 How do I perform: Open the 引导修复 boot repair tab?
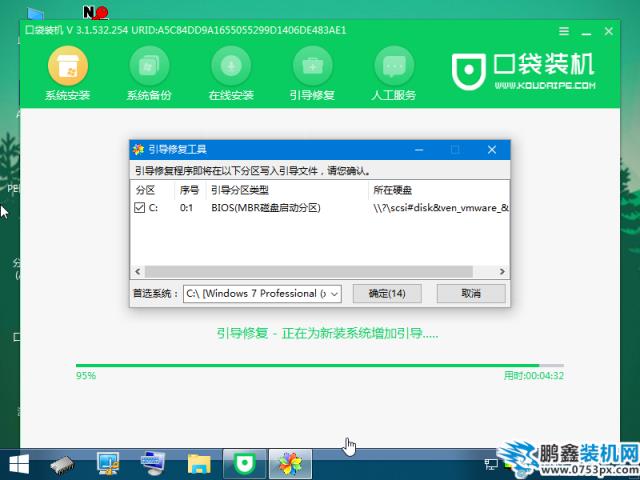coord(312,74)
